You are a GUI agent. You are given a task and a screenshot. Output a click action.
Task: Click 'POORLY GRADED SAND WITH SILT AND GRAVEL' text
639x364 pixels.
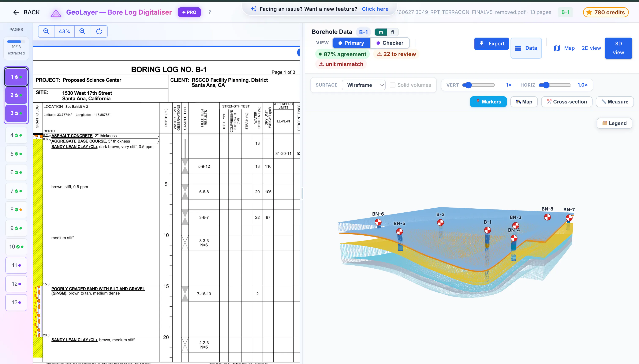pos(98,289)
